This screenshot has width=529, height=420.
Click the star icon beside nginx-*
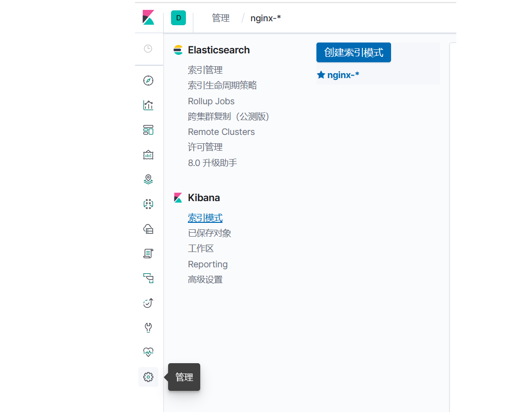click(321, 75)
